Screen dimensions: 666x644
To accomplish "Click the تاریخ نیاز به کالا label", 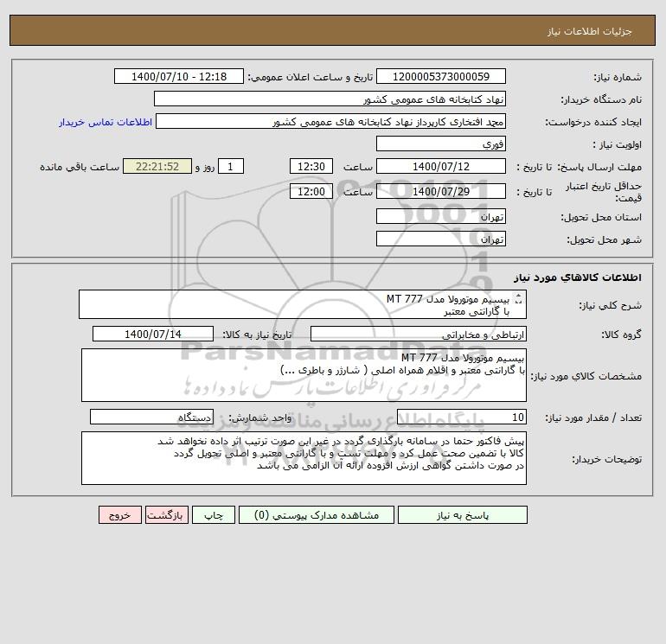I will point(257,335).
